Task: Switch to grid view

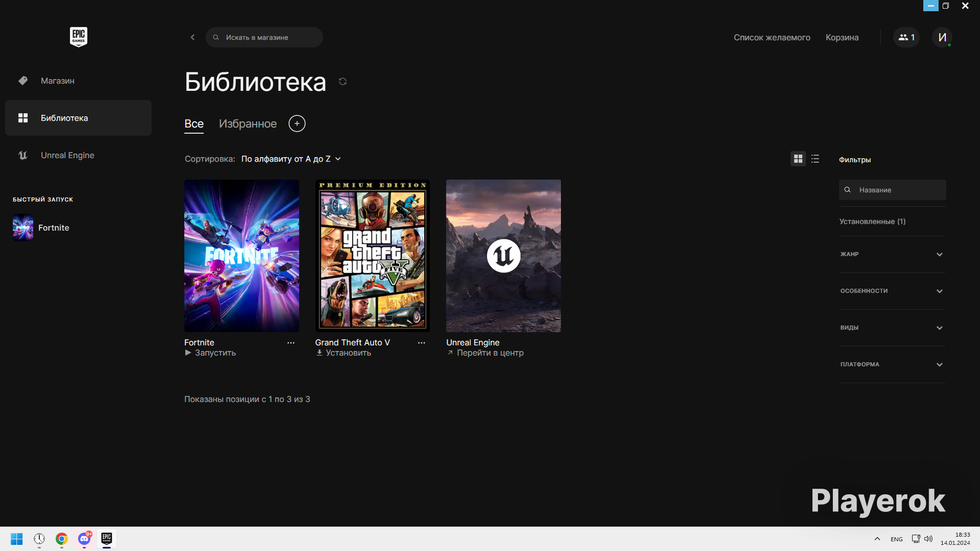Action: 798,159
